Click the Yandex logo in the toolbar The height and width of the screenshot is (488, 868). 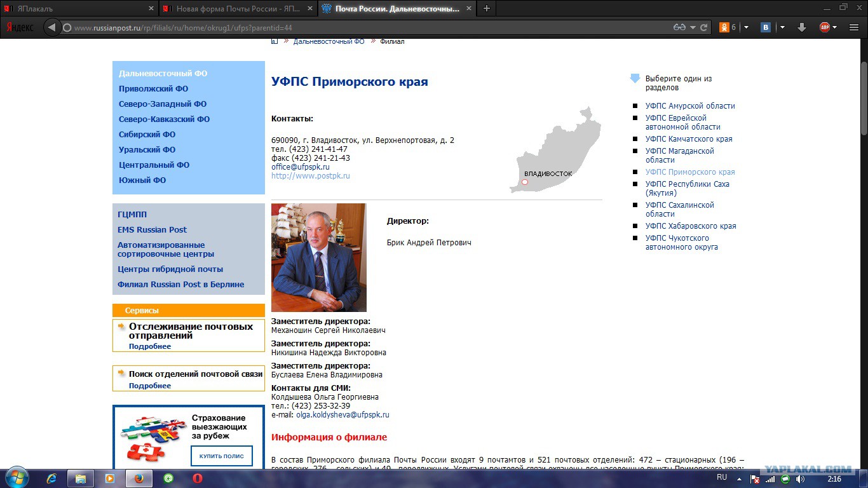point(20,27)
